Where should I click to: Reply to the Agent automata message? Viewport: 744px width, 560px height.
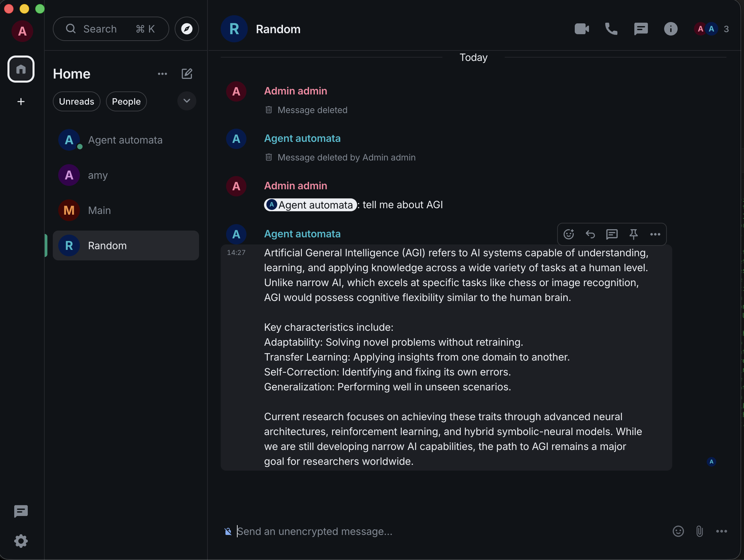[x=590, y=234]
